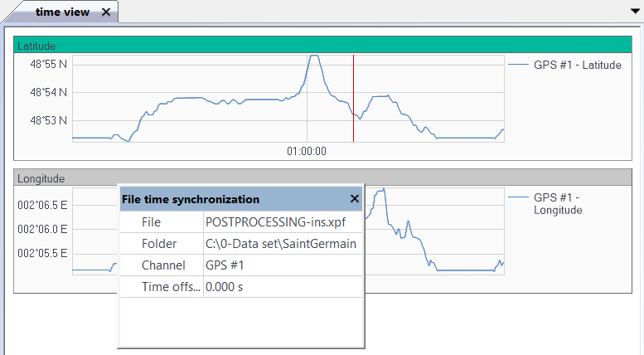Click the 48°55 N axis label
This screenshot has height=355, width=644.
pos(50,64)
